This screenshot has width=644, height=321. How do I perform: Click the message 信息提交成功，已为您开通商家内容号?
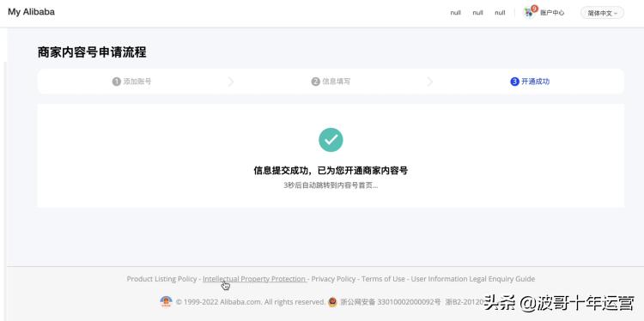(x=331, y=170)
